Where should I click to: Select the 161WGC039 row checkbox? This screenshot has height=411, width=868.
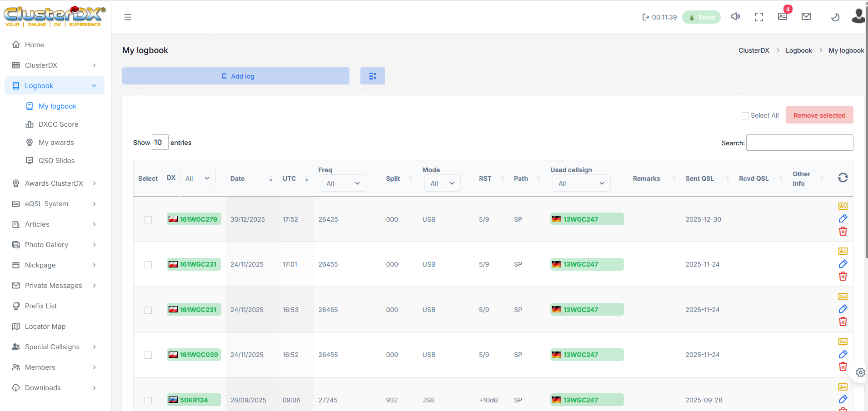pyautogui.click(x=148, y=355)
